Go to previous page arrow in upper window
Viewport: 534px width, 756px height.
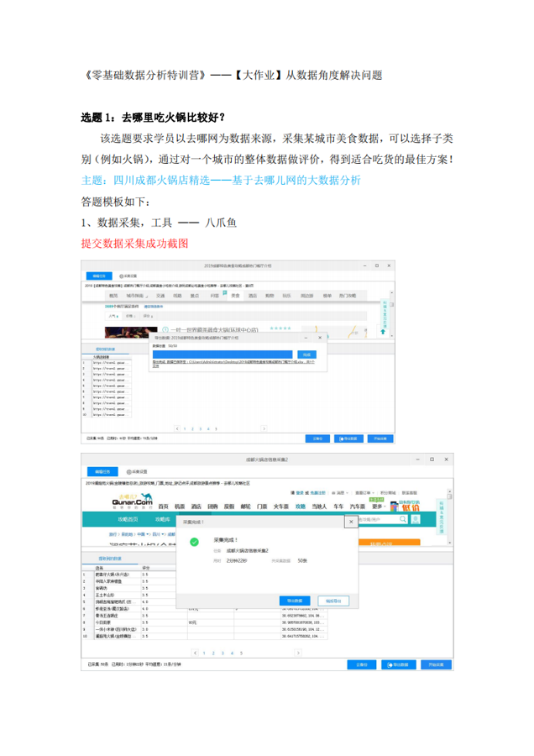point(177,428)
